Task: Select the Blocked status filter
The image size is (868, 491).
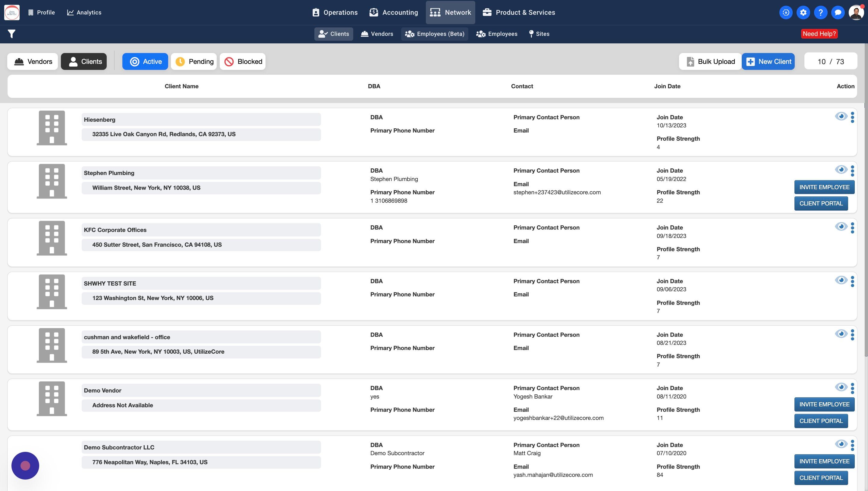Action: tap(243, 61)
